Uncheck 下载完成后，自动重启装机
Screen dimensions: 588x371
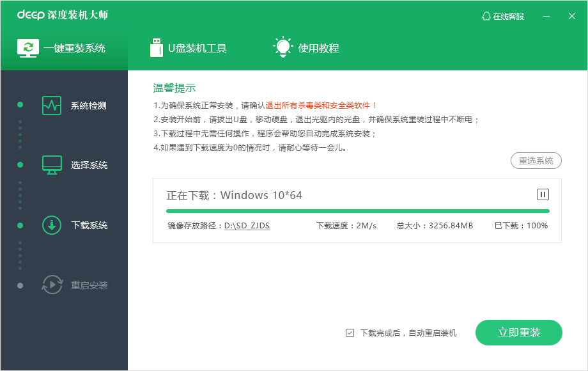click(350, 332)
